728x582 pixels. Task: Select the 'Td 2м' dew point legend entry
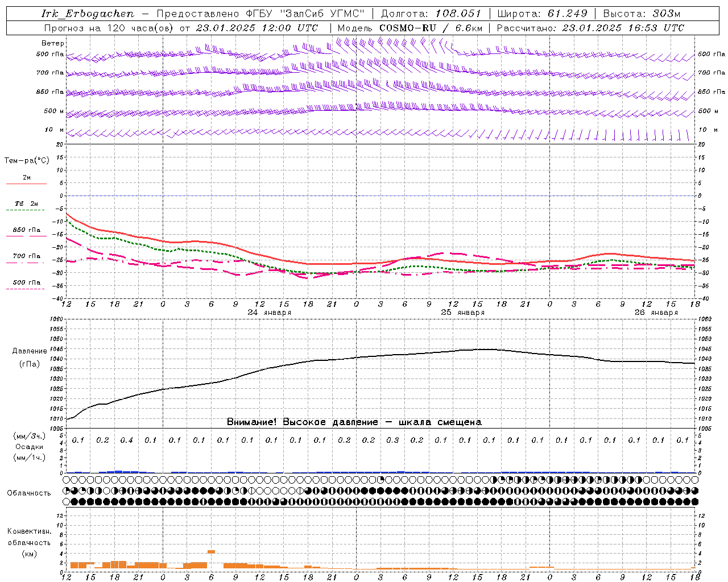(26, 203)
